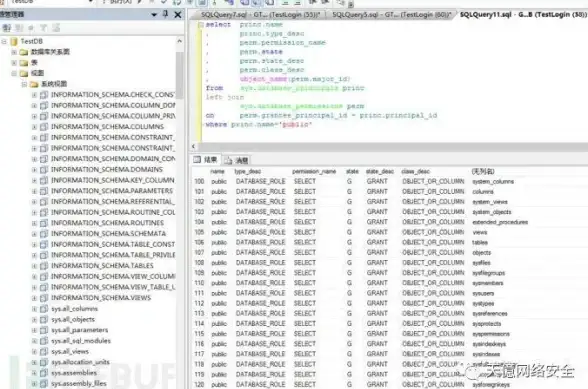Click editor horizontal scrollbar left arrow
This screenshot has width=588, height=389.
(194, 147)
